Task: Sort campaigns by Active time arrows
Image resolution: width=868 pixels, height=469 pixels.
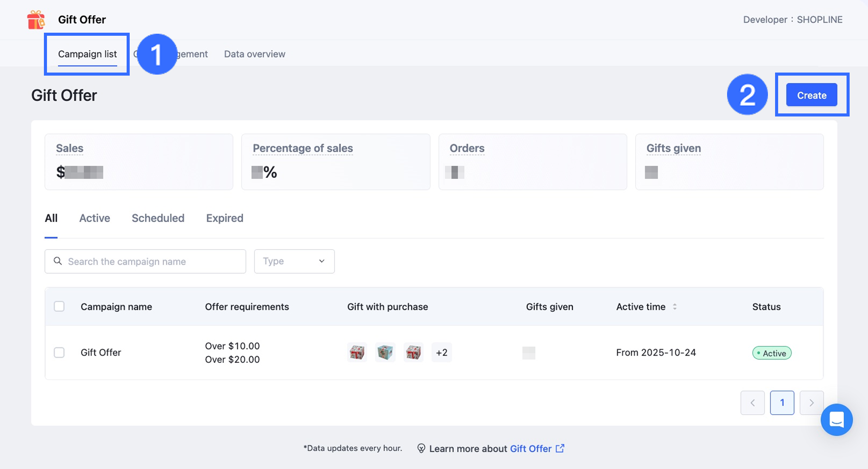Action: 674,307
